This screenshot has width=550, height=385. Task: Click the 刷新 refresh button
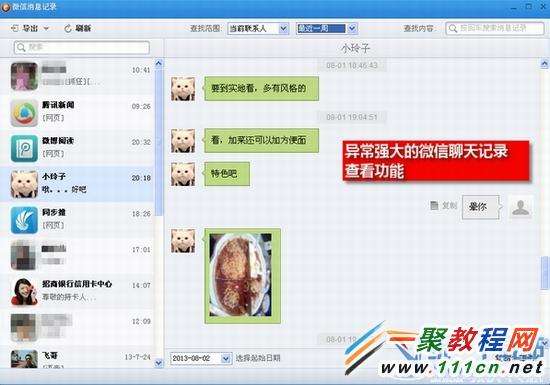(78, 28)
